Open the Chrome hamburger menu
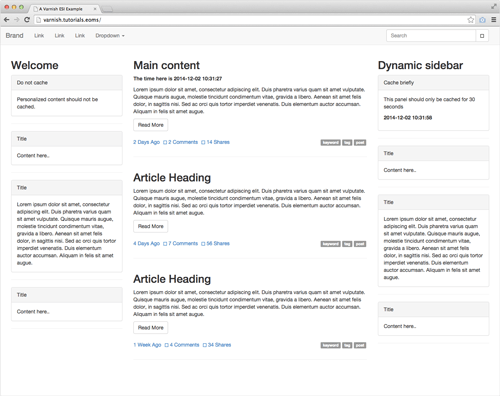500x396 pixels. (x=494, y=20)
